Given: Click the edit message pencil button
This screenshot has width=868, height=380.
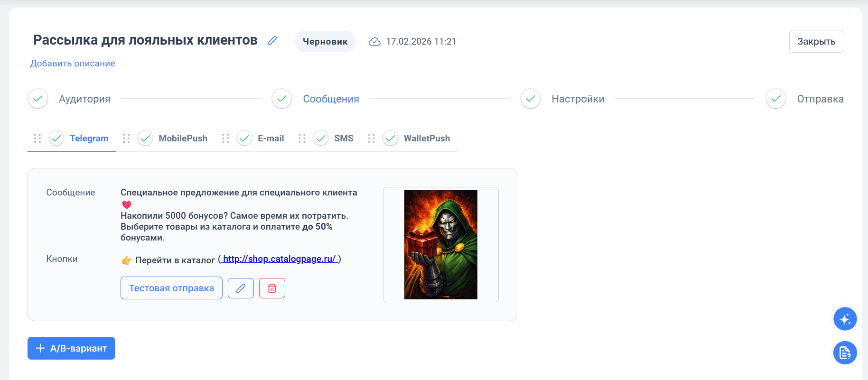Looking at the screenshot, I should coord(241,288).
